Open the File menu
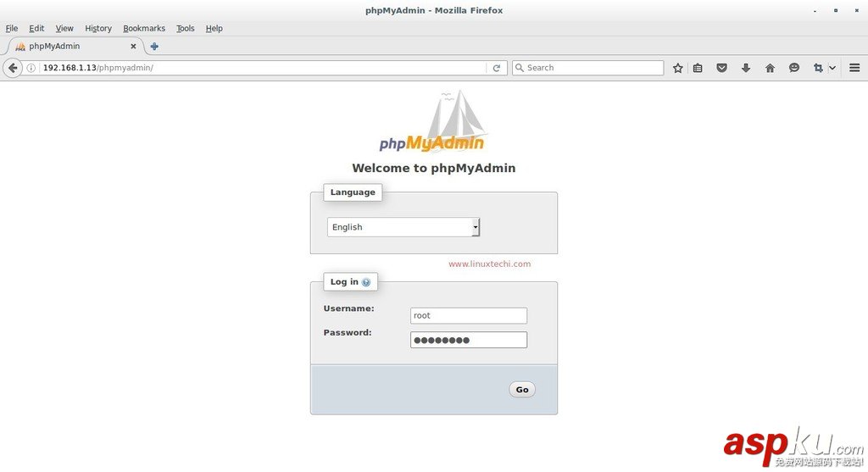The height and width of the screenshot is (472, 868). (12, 28)
